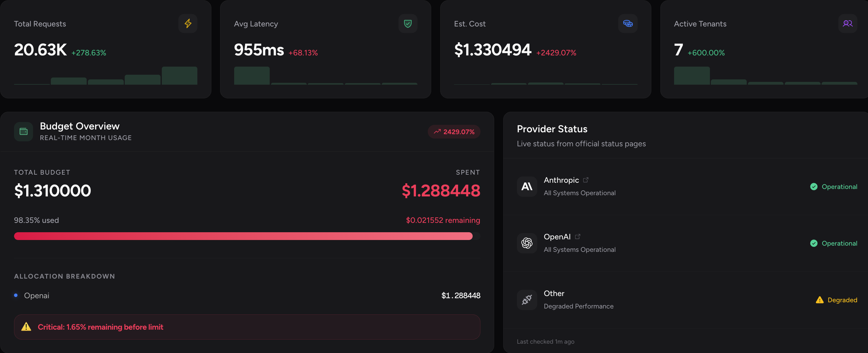The image size is (868, 353).
Task: Click the OpenAI logo icon
Action: (527, 243)
